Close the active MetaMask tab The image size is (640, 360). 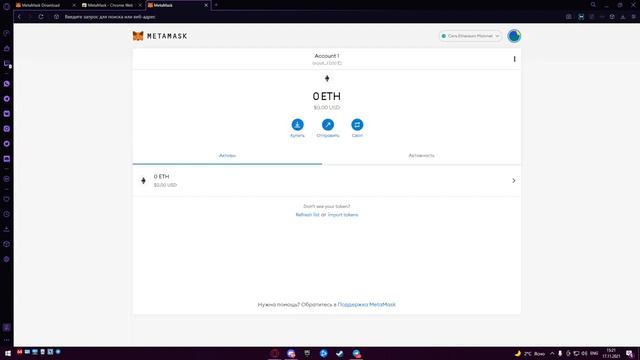point(206,5)
